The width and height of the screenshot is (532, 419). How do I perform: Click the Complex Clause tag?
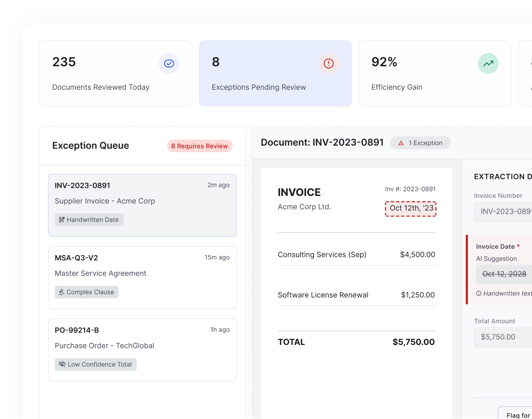point(86,292)
